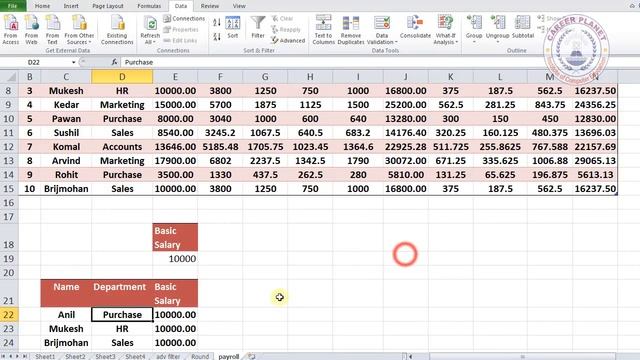Clear the applied filter
Viewport: 640px width, 360px height.
pyautogui.click(x=282, y=19)
